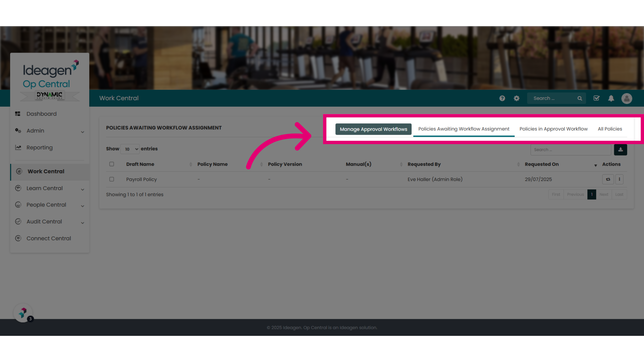Open the Ideagen assistant floating icon
The height and width of the screenshot is (362, 644).
click(x=23, y=313)
